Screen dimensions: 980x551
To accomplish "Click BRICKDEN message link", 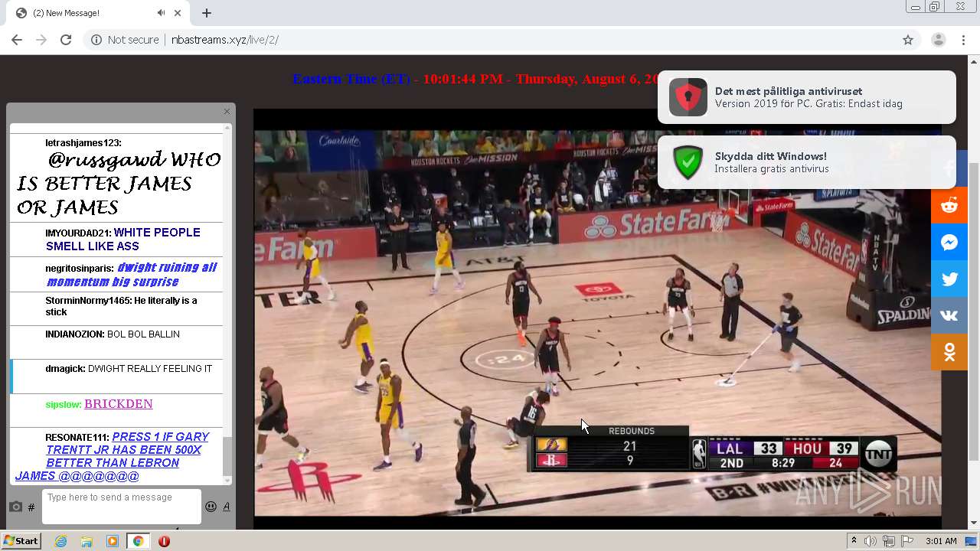I will [119, 404].
